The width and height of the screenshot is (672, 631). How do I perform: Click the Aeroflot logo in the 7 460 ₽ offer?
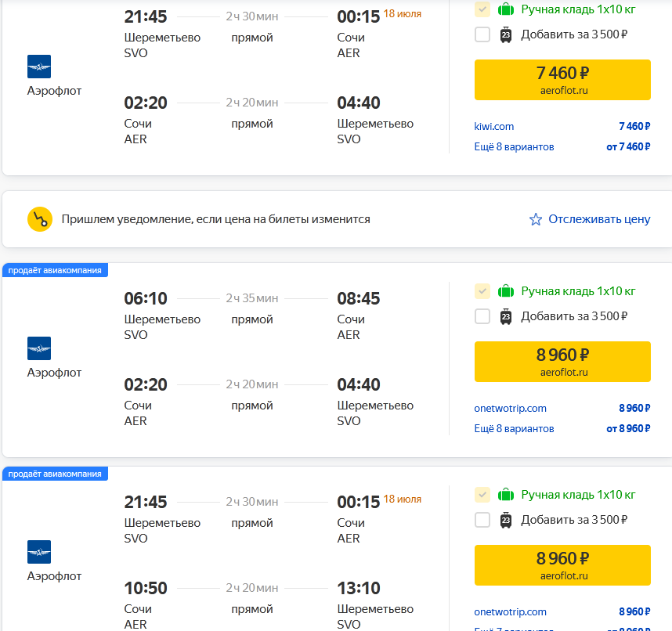tap(39, 67)
